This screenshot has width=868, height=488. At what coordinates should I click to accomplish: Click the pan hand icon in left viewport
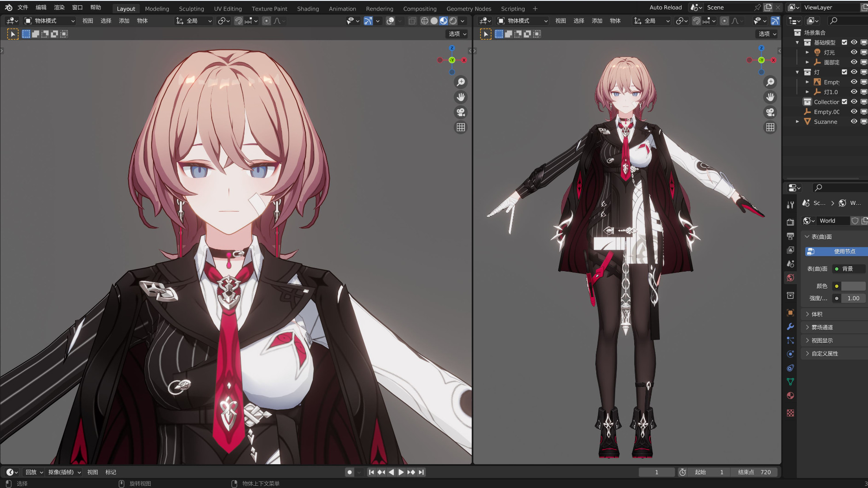461,97
